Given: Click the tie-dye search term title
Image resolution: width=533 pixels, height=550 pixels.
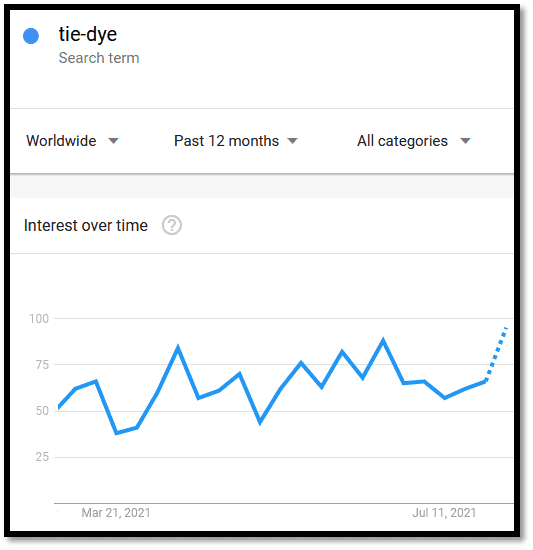Looking at the screenshot, I should 88,35.
